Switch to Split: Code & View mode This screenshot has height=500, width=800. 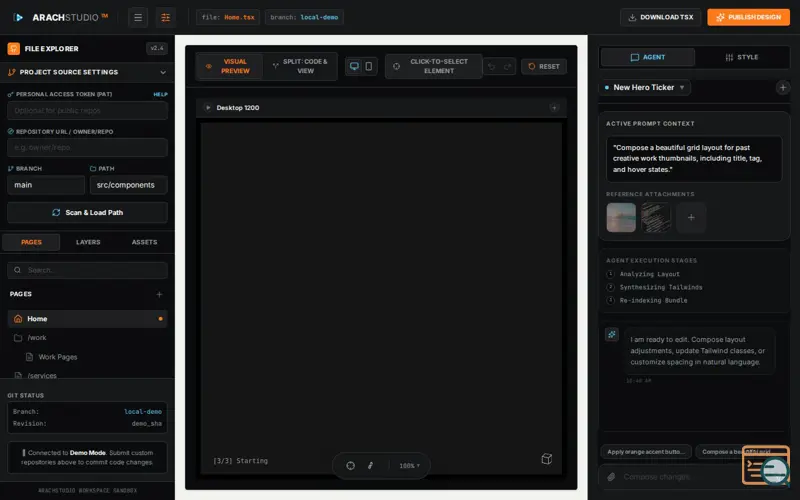tap(300, 66)
